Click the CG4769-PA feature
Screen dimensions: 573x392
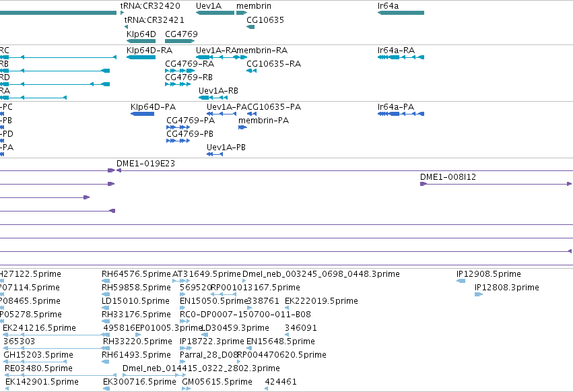tap(178, 127)
